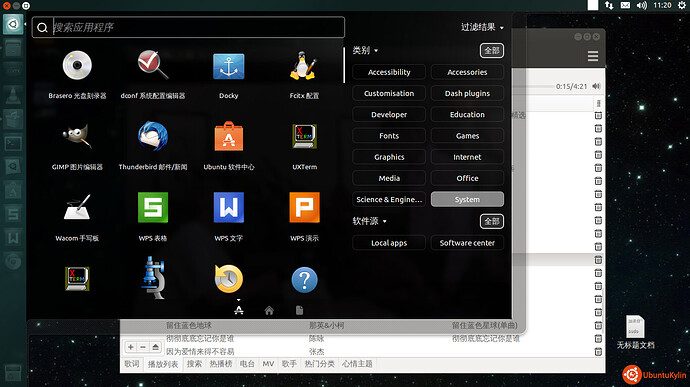Click minus button to remove from playlist
This screenshot has height=387, width=690.
[x=143, y=347]
